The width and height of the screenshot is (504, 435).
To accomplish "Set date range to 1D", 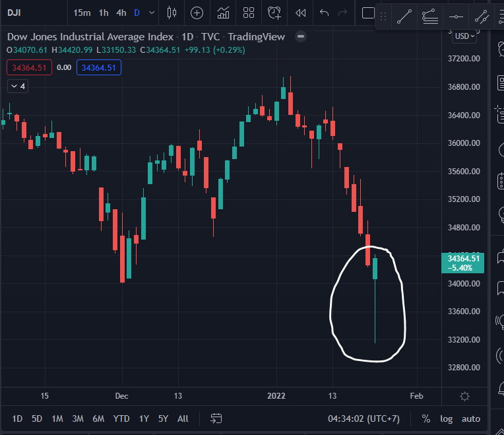I will (x=17, y=418).
